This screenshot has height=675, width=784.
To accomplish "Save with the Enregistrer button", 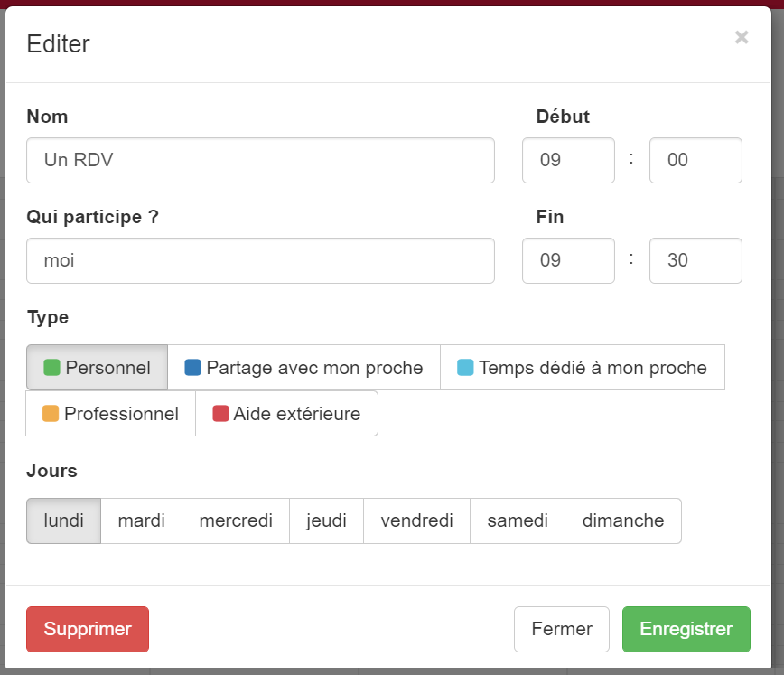I will click(x=686, y=629).
